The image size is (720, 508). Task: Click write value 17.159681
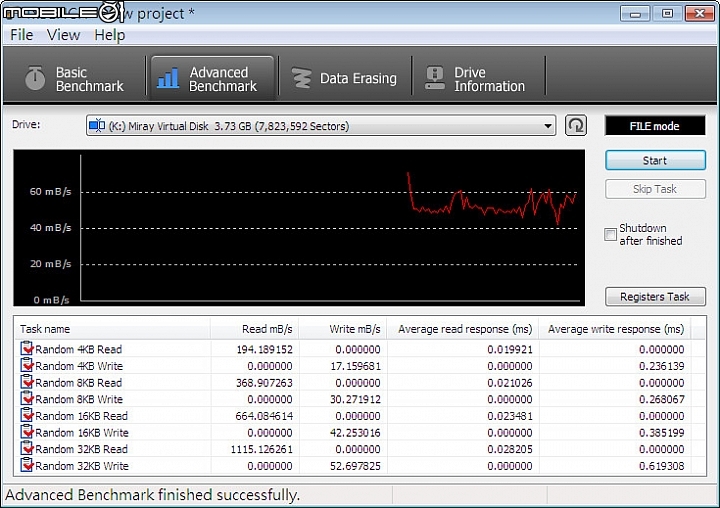pyautogui.click(x=355, y=366)
